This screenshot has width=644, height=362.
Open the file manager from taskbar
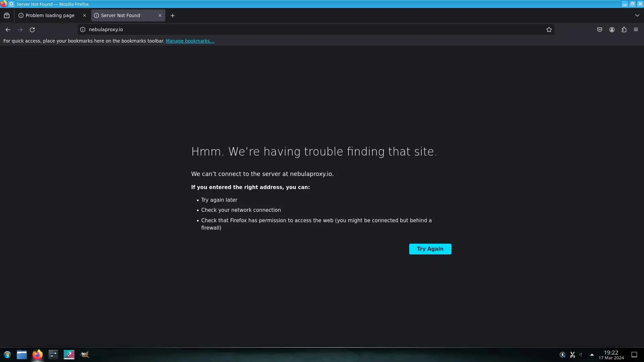pos(22,355)
